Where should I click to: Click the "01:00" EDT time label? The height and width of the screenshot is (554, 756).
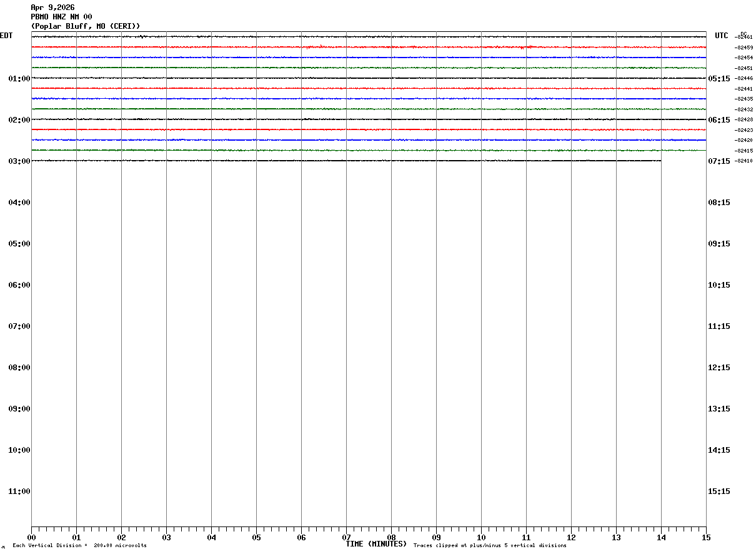tap(19, 79)
